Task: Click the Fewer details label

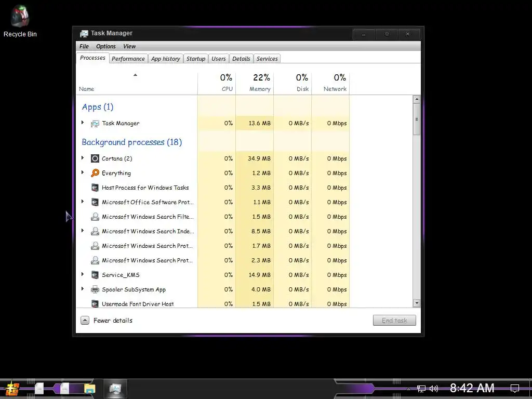Action: (x=113, y=321)
